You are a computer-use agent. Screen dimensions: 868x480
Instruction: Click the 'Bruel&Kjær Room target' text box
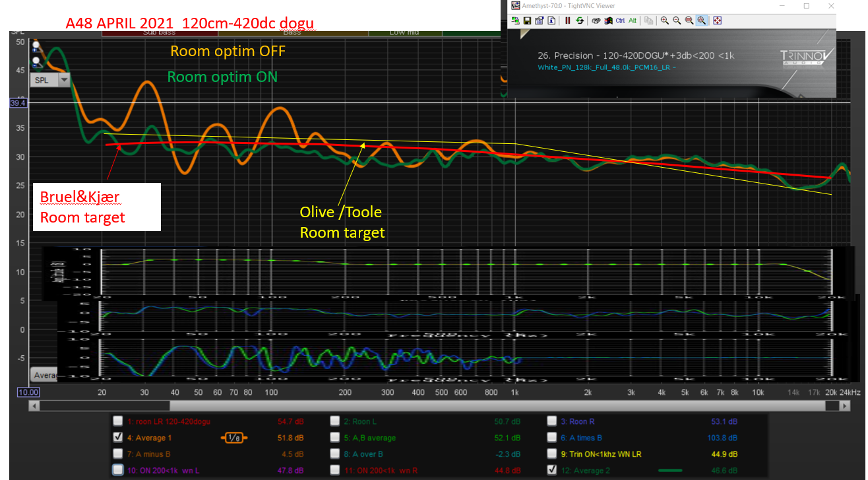click(x=97, y=207)
